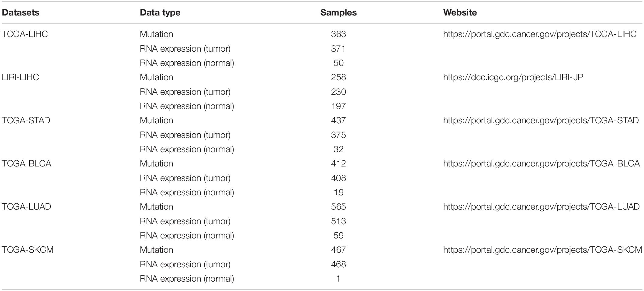
Task: Click the 565 mutation samples value
Action: [x=338, y=207]
